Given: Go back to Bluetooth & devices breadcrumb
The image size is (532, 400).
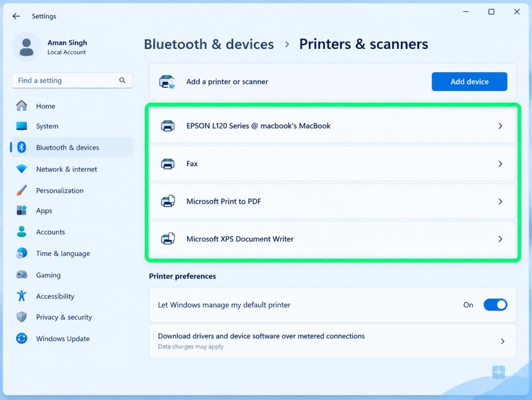Looking at the screenshot, I should tap(209, 44).
